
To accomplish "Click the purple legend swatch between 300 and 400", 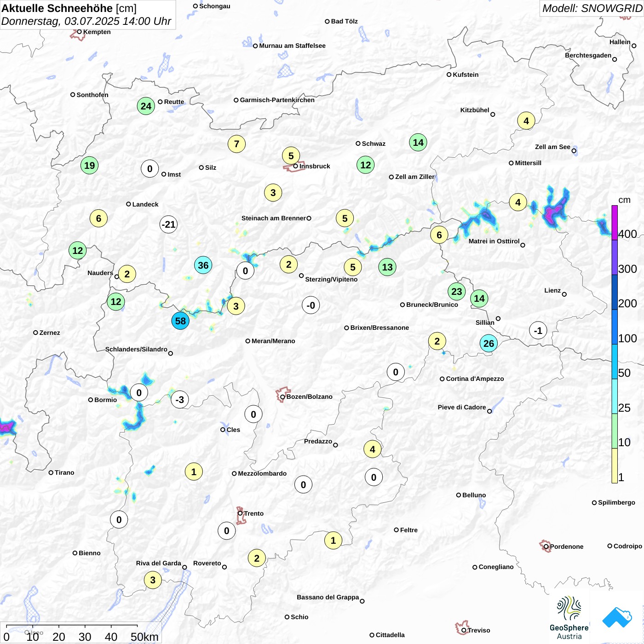I will (615, 258).
